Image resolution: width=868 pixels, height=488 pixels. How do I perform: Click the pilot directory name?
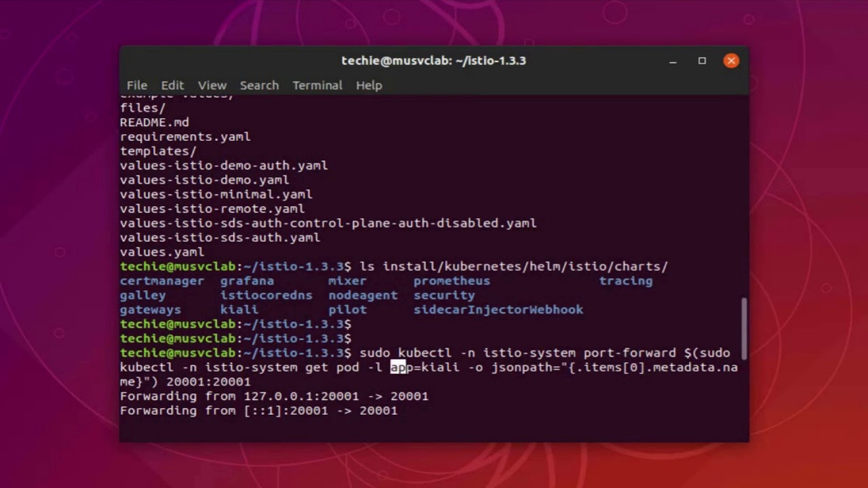click(x=348, y=310)
